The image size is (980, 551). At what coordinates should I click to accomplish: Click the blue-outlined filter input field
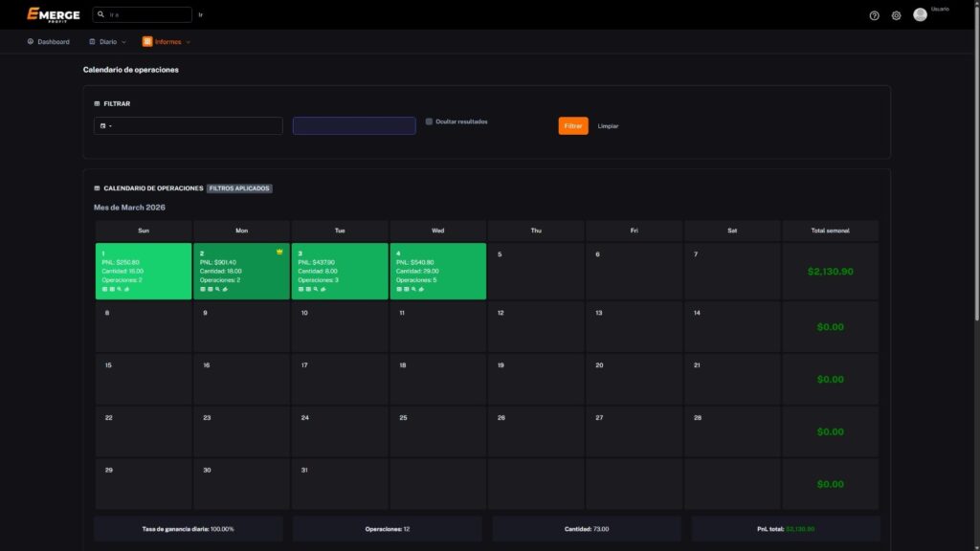pos(354,125)
